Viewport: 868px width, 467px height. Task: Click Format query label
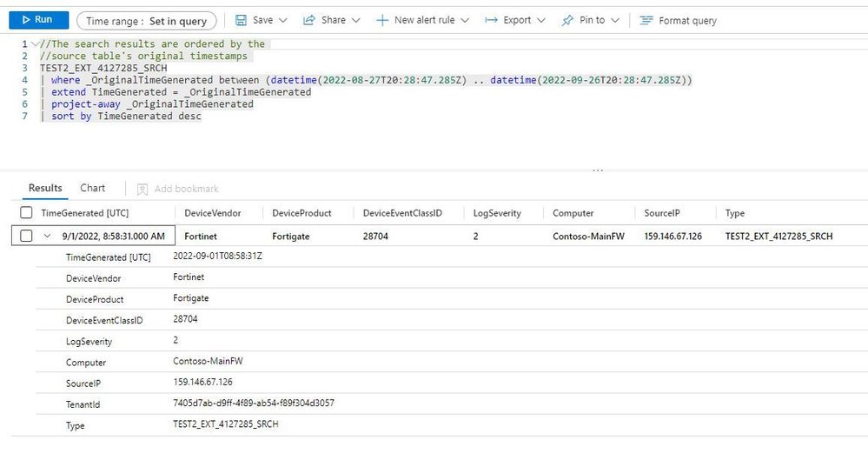687,21
